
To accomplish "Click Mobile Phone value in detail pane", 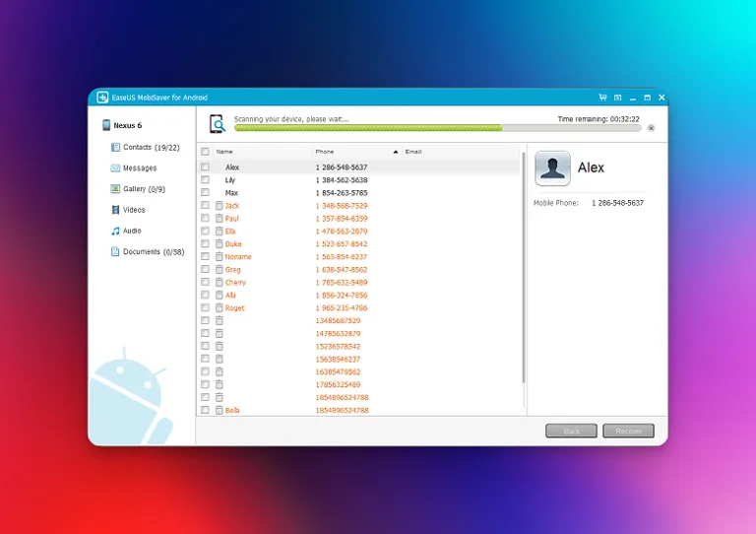I will pyautogui.click(x=617, y=203).
